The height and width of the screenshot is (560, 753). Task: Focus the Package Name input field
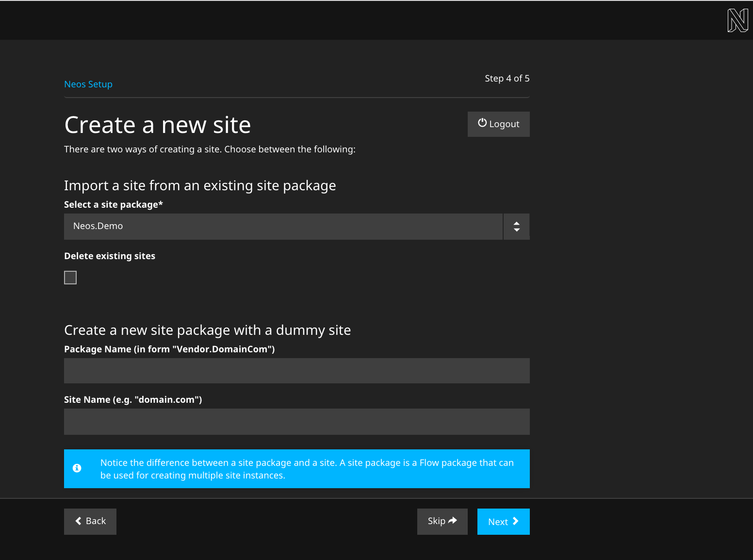pyautogui.click(x=296, y=371)
